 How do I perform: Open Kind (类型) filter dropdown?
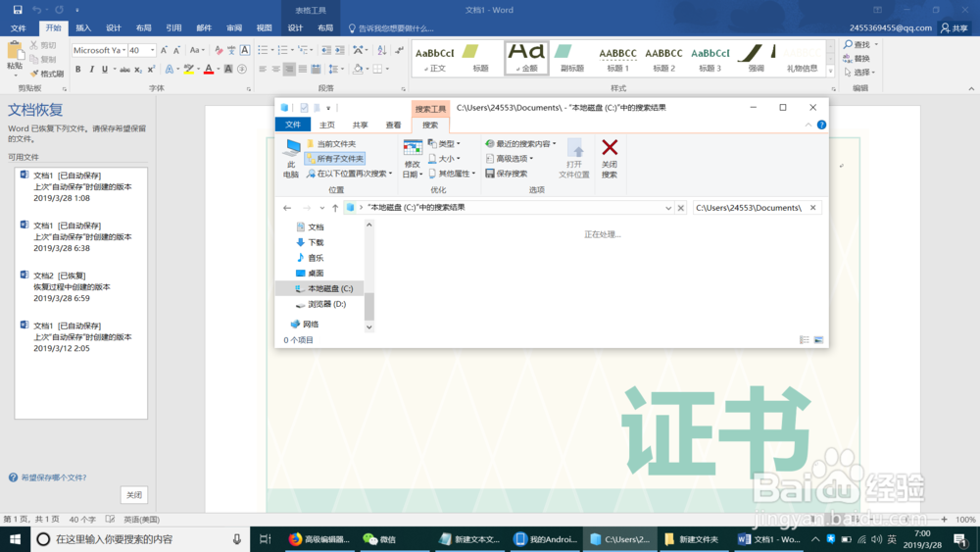(445, 144)
